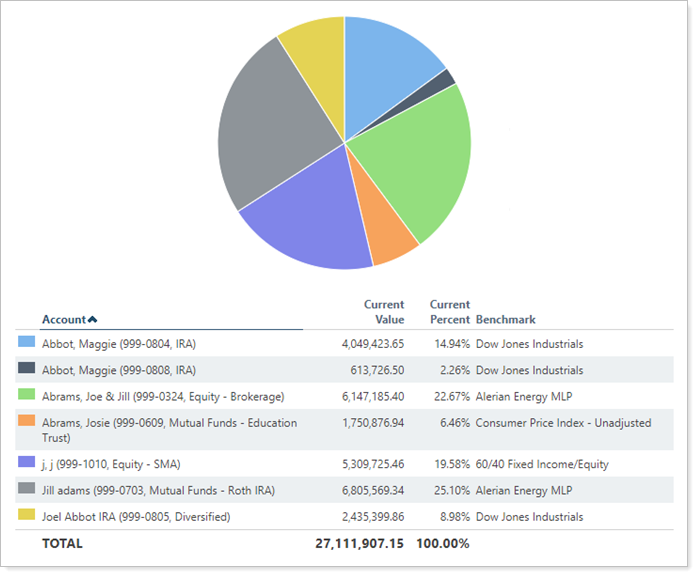Screen dimensions: 697x576
Task: Click the sort arrow beside Account header
Action: pos(93,320)
